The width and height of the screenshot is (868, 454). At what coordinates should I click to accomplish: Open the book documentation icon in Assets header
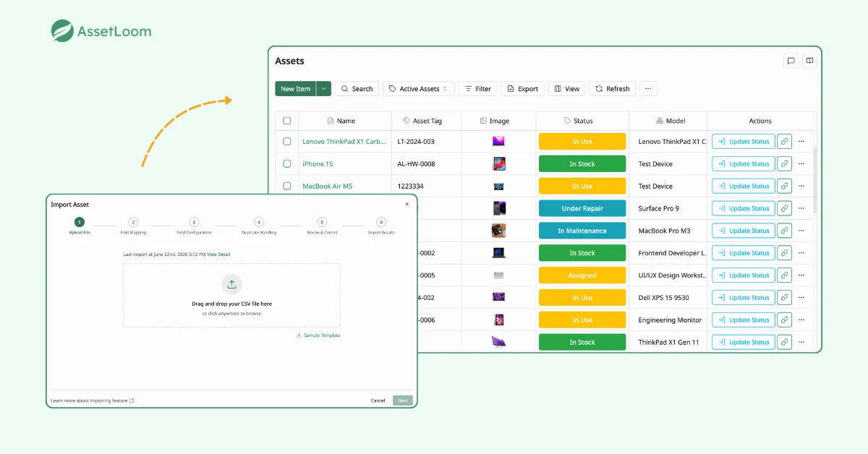(809, 61)
